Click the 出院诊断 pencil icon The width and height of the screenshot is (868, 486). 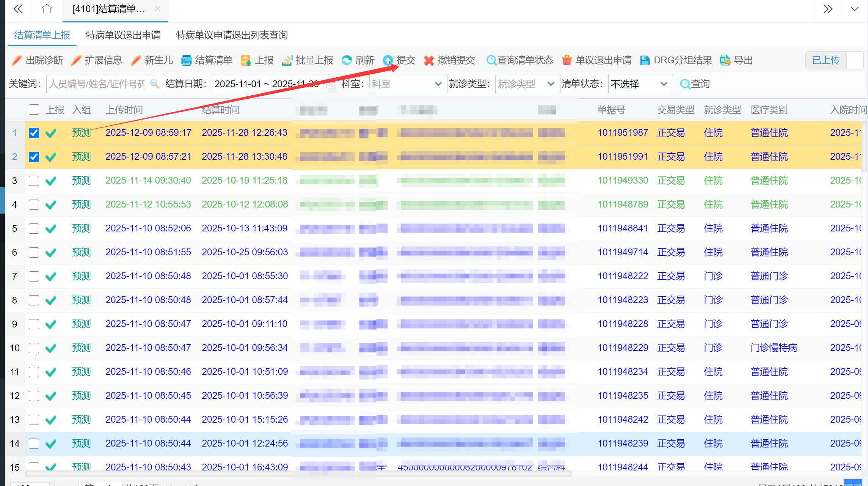pyautogui.click(x=17, y=60)
